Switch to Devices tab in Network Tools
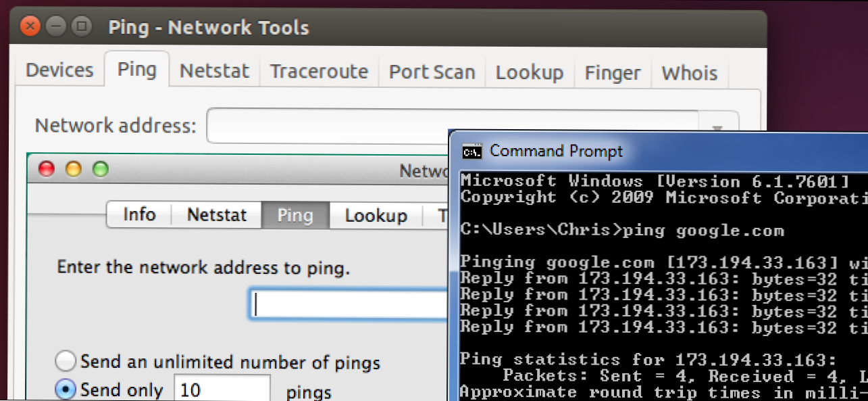The height and width of the screenshot is (401, 868). pos(59,70)
